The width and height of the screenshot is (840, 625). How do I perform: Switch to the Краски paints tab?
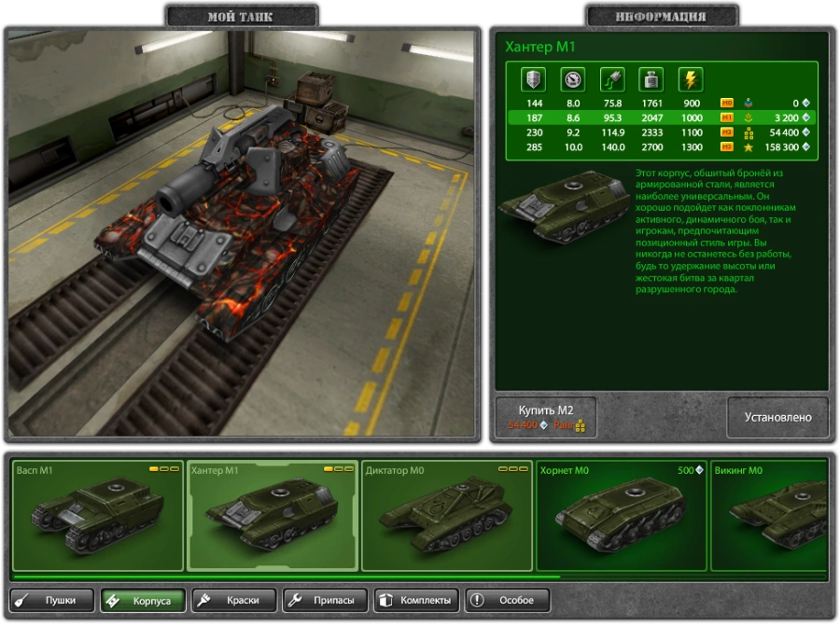click(x=234, y=601)
